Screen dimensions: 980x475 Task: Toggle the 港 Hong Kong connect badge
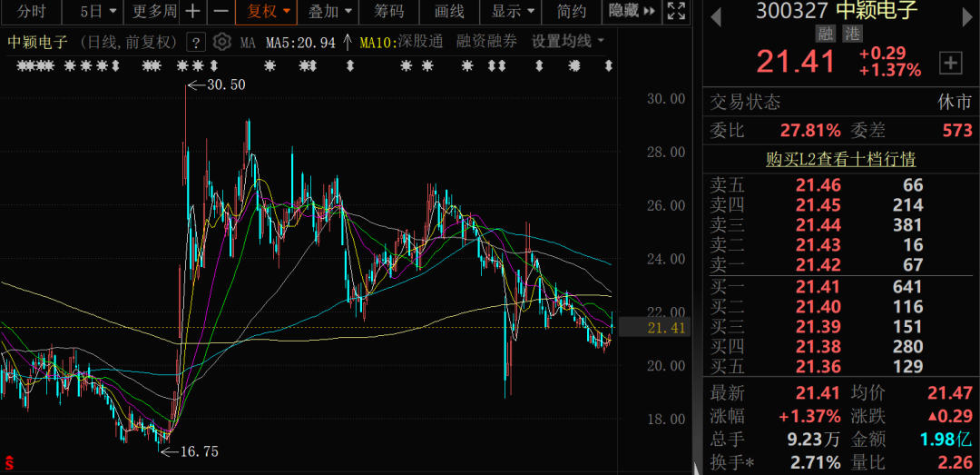pos(851,33)
